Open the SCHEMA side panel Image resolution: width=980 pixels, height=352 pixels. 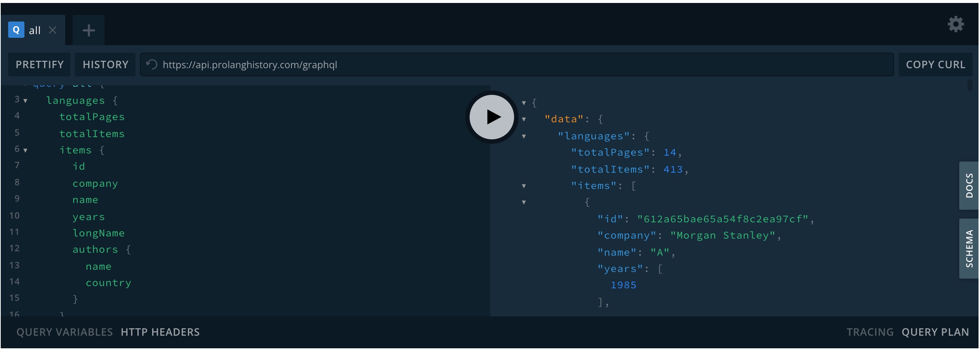pyautogui.click(x=968, y=249)
